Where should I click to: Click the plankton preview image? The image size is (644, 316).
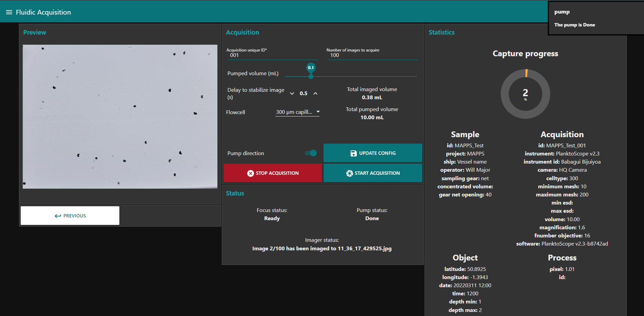(120, 117)
